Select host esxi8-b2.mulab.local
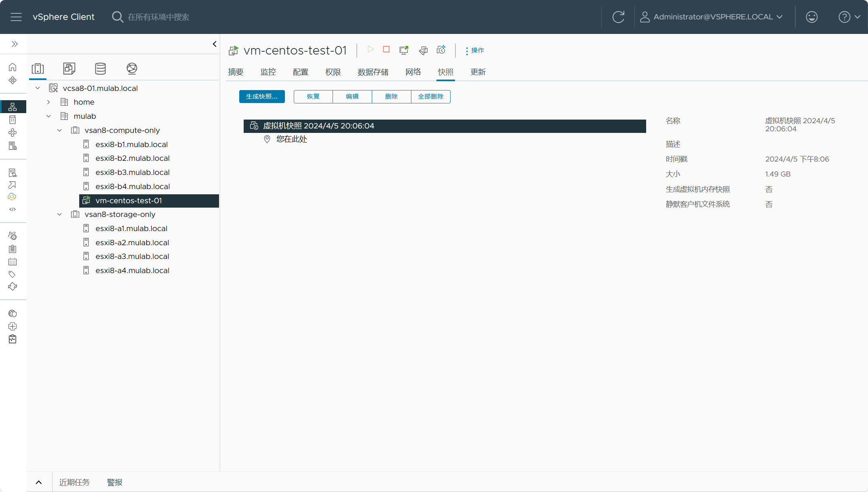The height and width of the screenshot is (492, 868). pos(133,158)
